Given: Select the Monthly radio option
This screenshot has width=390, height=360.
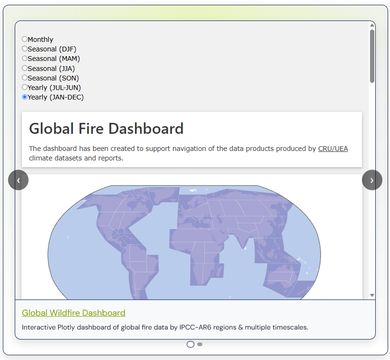Looking at the screenshot, I should pos(24,39).
